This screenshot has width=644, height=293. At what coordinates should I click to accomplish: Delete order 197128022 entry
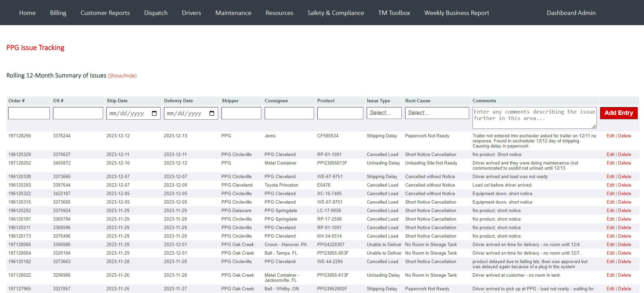point(625,275)
